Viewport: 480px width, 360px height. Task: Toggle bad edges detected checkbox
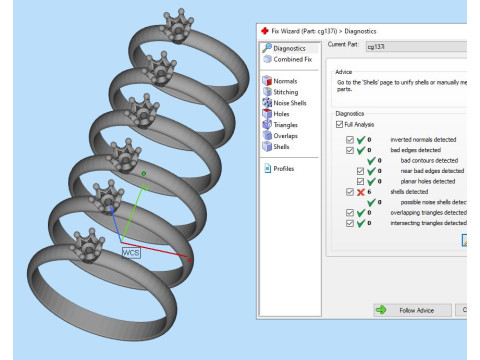(x=350, y=150)
